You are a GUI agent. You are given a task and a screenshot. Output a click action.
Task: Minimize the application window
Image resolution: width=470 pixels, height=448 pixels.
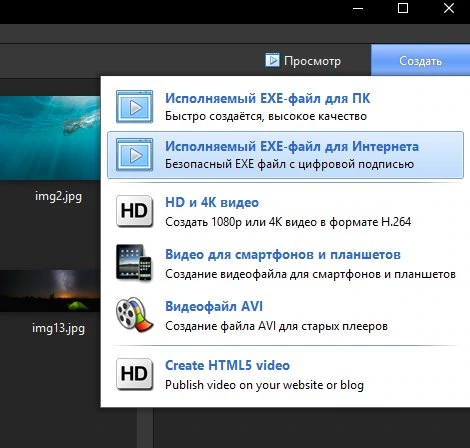coord(358,8)
